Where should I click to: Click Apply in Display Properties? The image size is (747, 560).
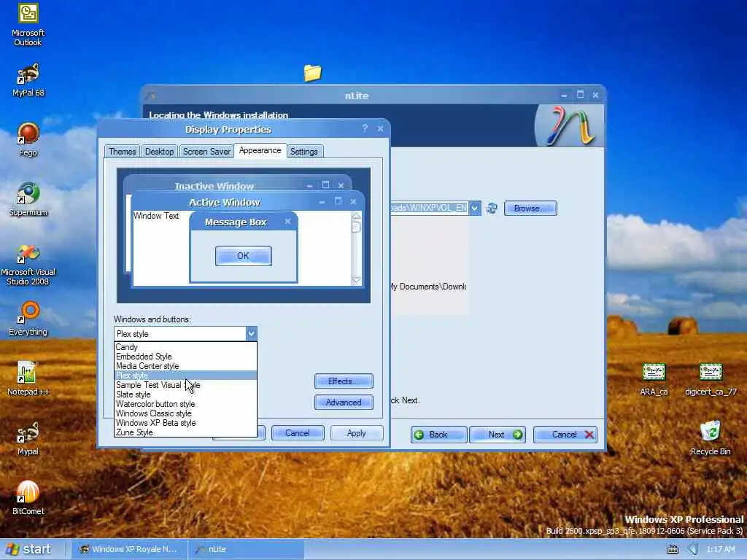[x=356, y=433]
